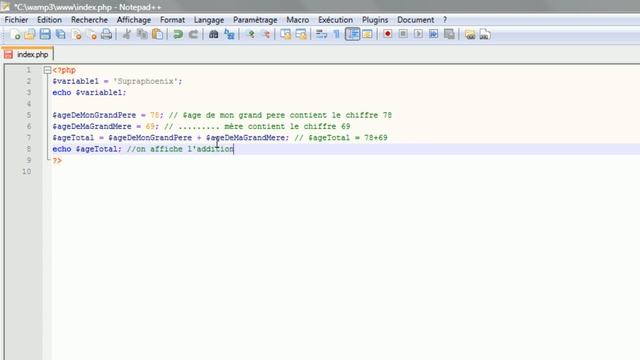Screen dimensions: 640x360
Task: Click the Close All documents toolbar icon
Action: pyautogui.click(x=91, y=35)
